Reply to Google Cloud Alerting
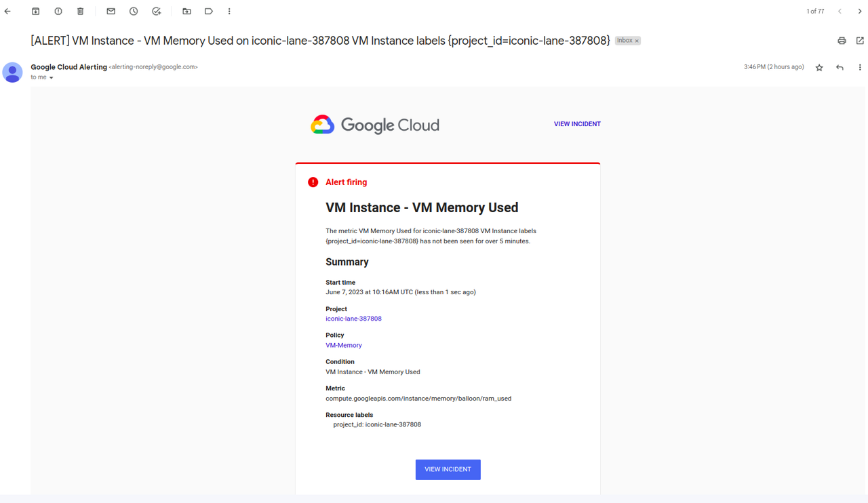Screen dimensions: 868x503 click(840, 67)
